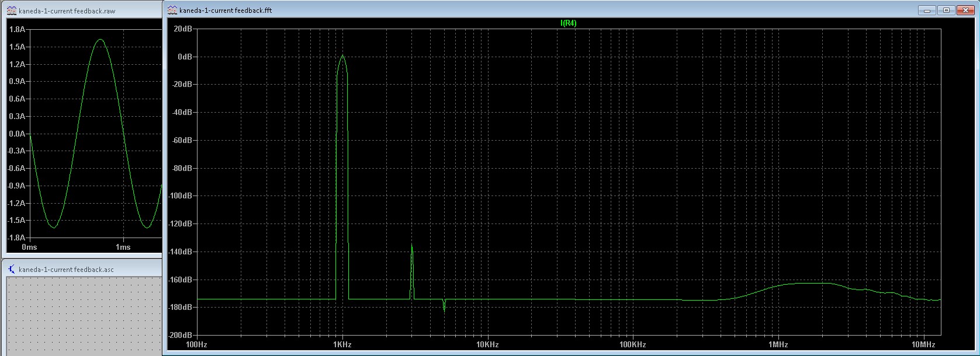Click the FFT window's title bar icon
This screenshot has width=980, height=356.
click(x=172, y=10)
